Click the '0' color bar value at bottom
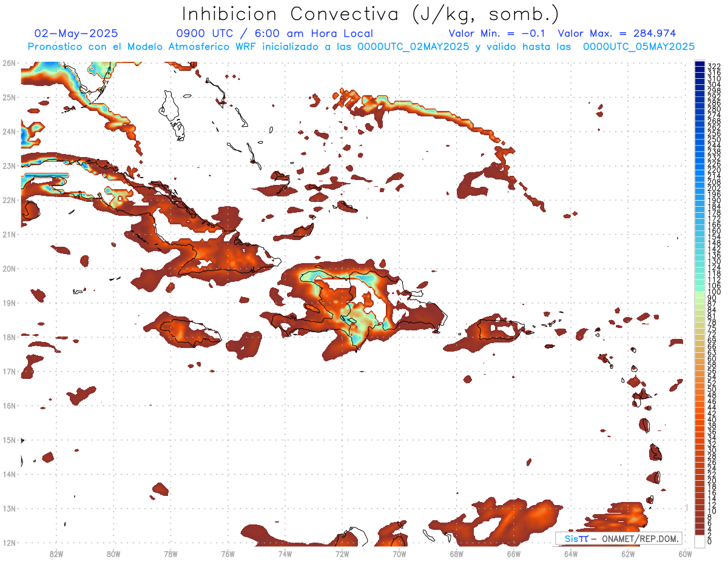Viewport: 728px width, 562px height. point(710,541)
